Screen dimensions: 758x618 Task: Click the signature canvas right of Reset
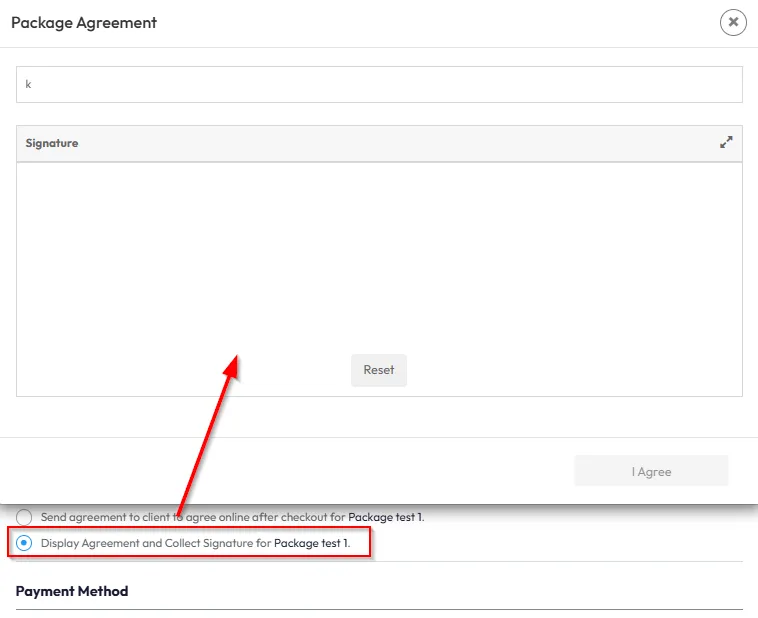click(x=570, y=370)
